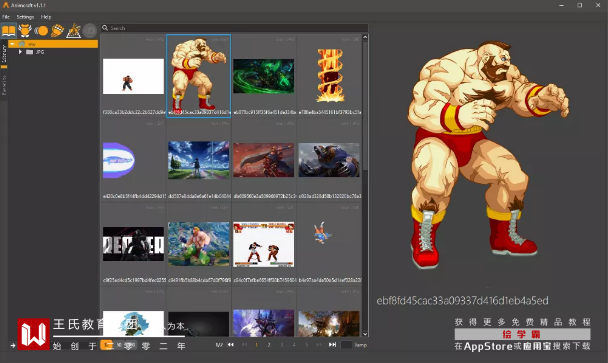
Task: Switch to the vertical Library side tab
Action: (x=4, y=54)
